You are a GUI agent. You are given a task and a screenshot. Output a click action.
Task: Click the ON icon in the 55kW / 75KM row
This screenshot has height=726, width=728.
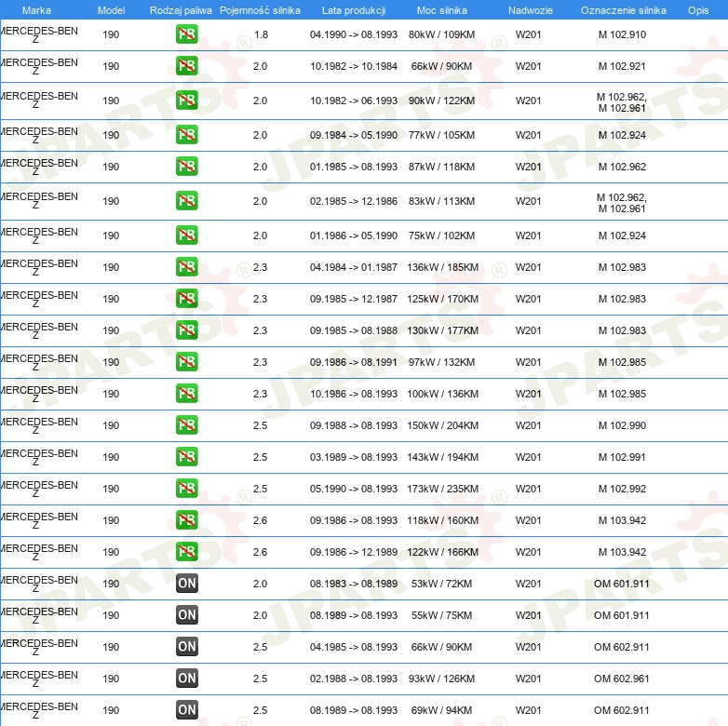tap(187, 615)
